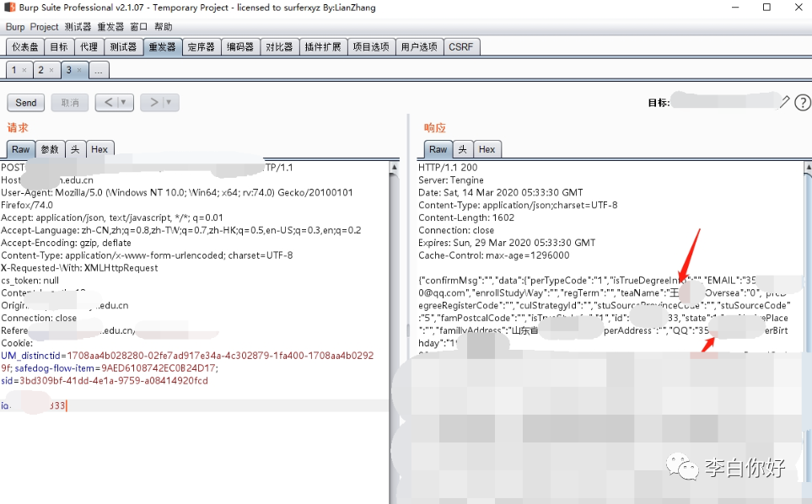Click the 请求 request panel heading
Image resolution: width=812 pixels, height=504 pixels.
tap(18, 128)
